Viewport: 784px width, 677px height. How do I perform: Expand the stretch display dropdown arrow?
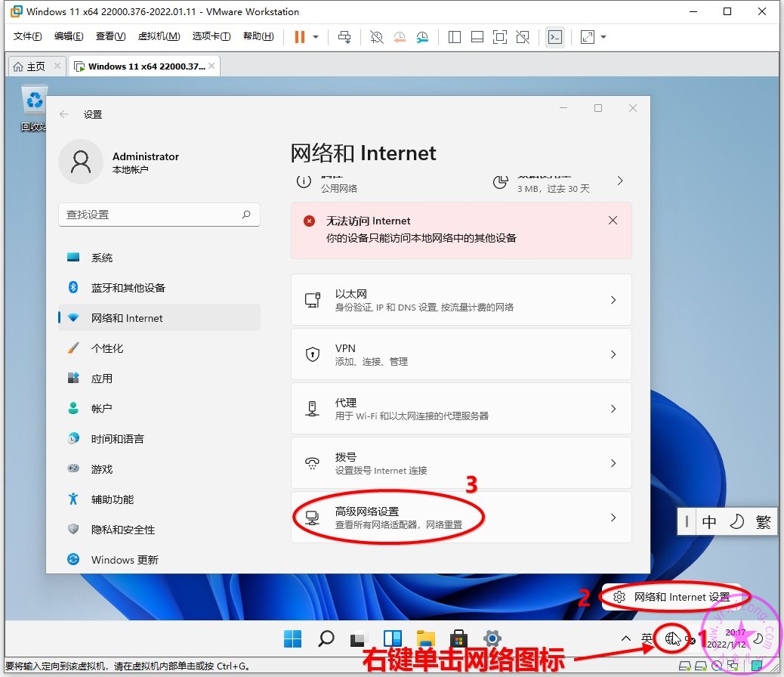point(603,36)
